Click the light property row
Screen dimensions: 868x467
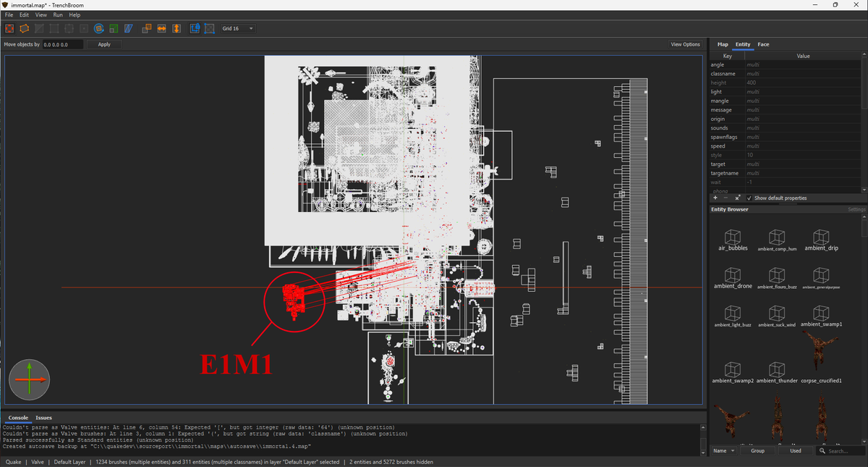[x=785, y=92]
